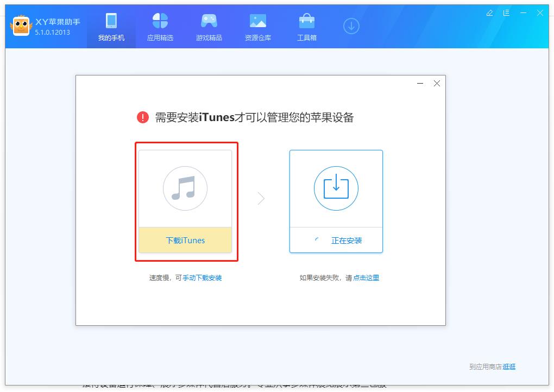The image size is (554, 392).
Task: Click the 点击这里 link
Action: [x=366, y=278]
